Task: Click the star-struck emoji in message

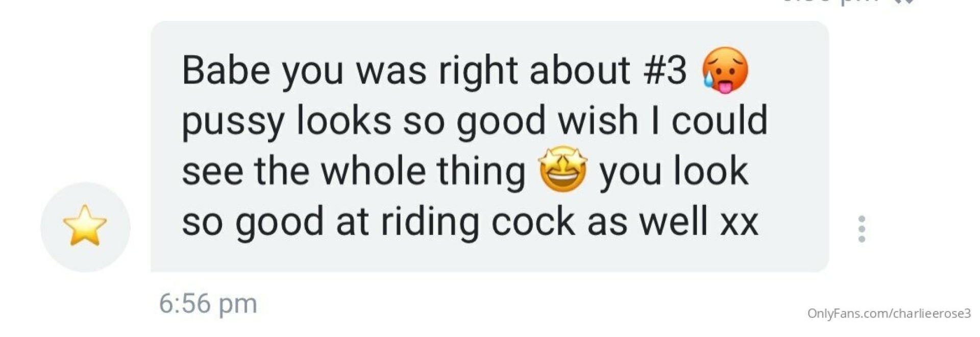Action: [x=563, y=170]
